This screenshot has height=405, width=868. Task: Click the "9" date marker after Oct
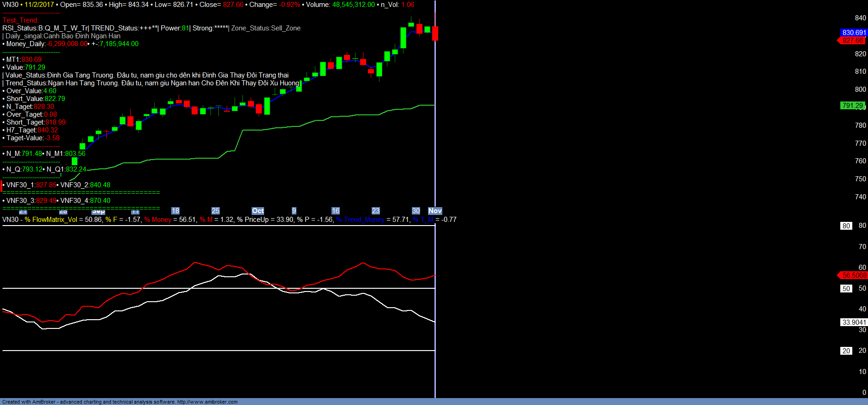point(294,211)
